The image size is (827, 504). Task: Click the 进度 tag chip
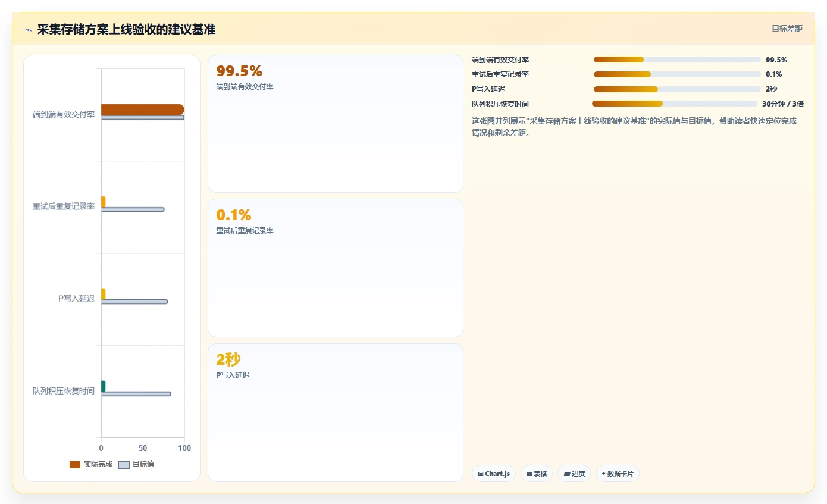(574, 474)
